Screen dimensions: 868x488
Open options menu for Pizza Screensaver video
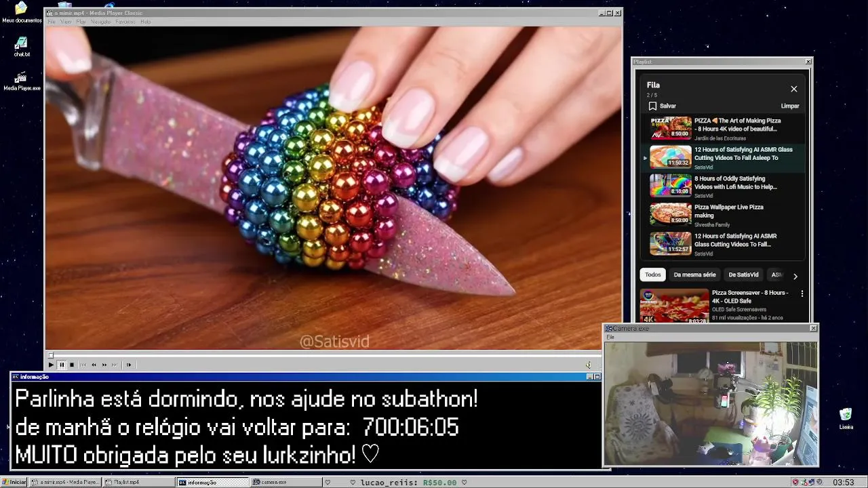[802, 293]
